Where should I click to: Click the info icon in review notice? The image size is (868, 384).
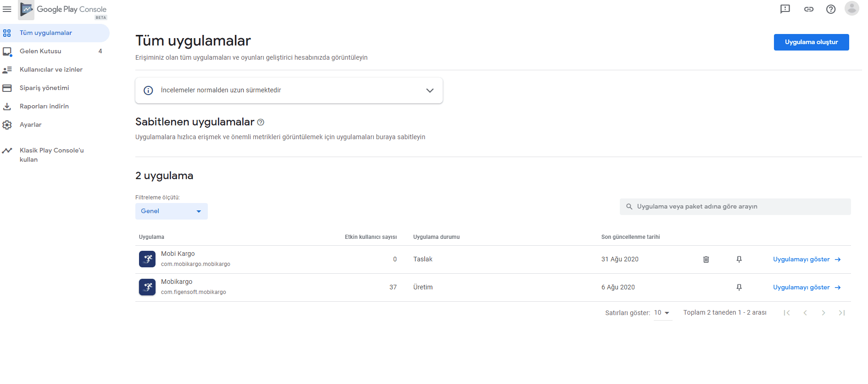tap(148, 90)
